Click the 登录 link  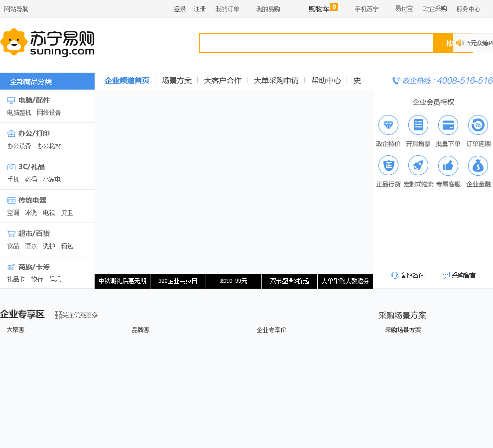pos(180,9)
